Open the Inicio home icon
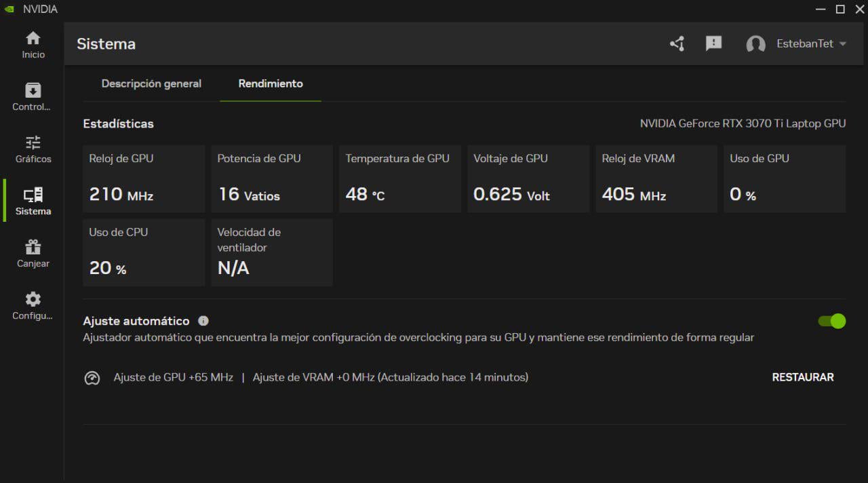Screen dimensions: 868x483 tap(33, 39)
